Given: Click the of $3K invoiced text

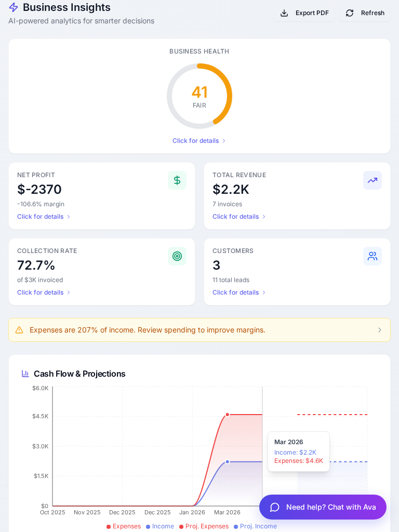Looking at the screenshot, I should [40, 280].
